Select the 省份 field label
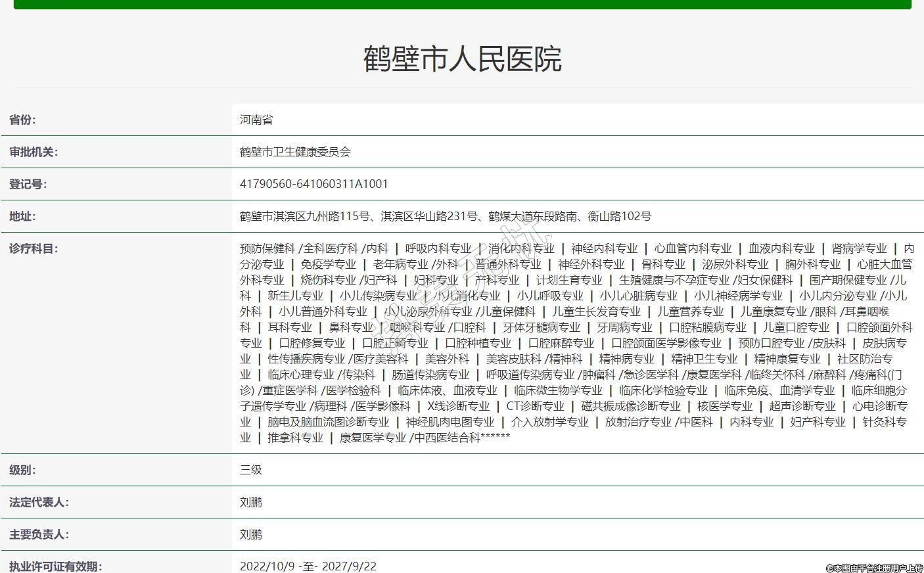The height and width of the screenshot is (573, 924). click(22, 120)
